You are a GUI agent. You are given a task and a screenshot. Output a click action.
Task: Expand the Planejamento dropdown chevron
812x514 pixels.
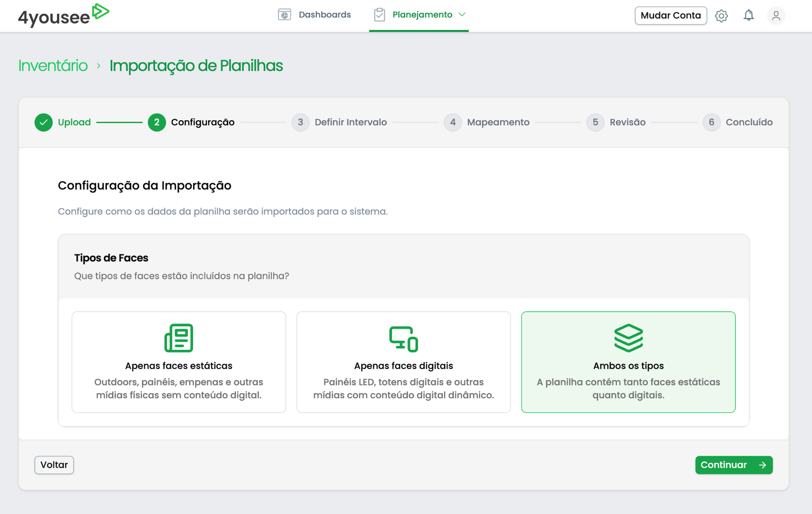(462, 15)
